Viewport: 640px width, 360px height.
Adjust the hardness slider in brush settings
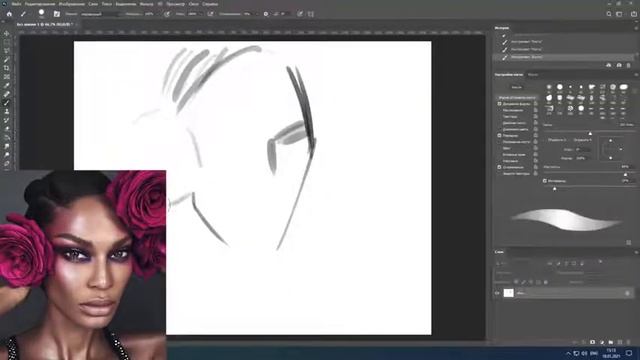tap(625, 174)
